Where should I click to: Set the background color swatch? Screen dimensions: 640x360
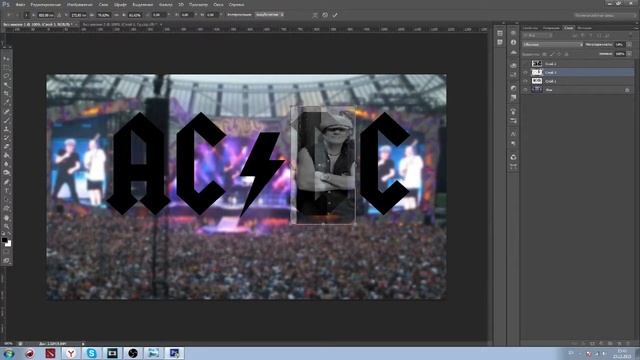8,244
